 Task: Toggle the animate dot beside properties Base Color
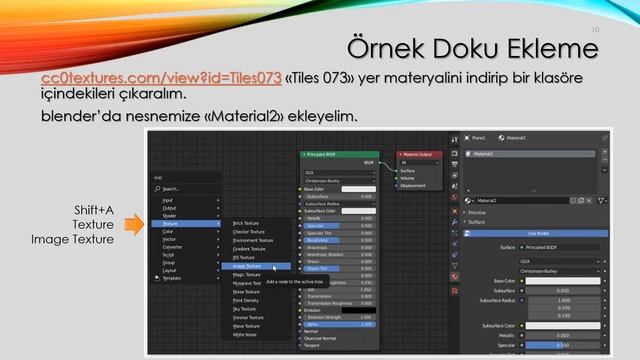pyautogui.click(x=605, y=281)
